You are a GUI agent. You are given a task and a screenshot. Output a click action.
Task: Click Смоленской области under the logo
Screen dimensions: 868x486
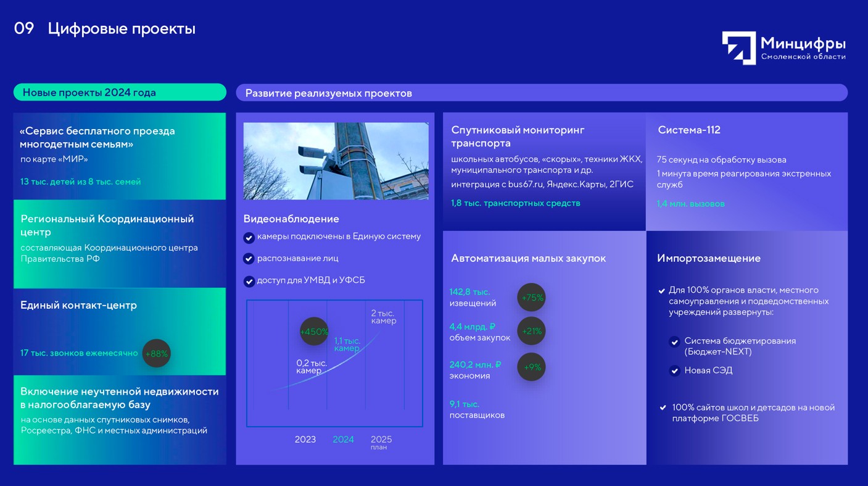803,56
